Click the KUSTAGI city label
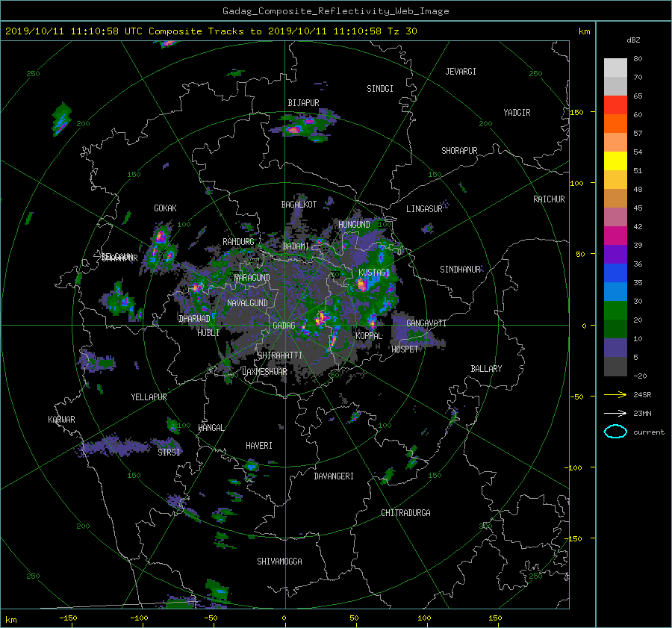This screenshot has width=672, height=628. coord(374,273)
